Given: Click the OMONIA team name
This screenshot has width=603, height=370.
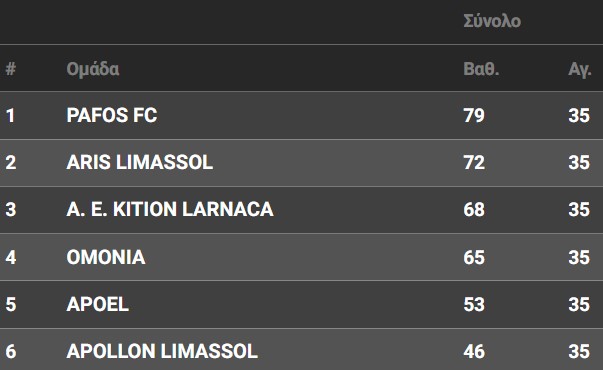Looking at the screenshot, I should [x=106, y=257].
